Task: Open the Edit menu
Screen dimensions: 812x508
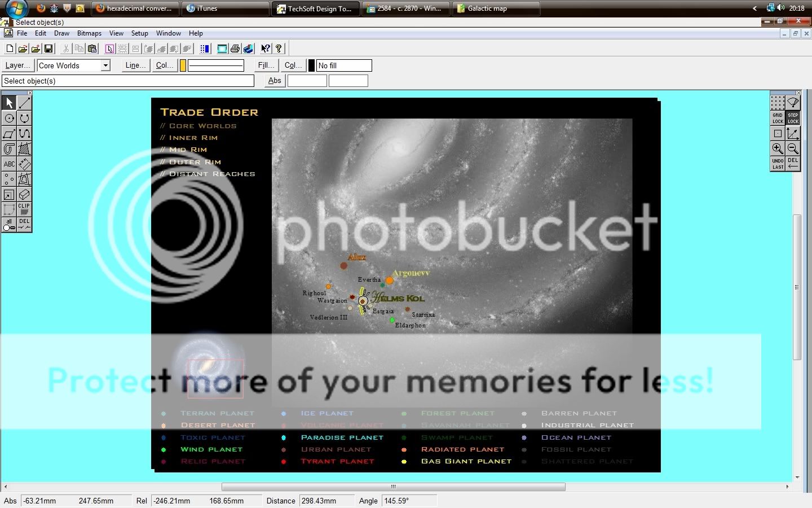Action: tap(41, 33)
